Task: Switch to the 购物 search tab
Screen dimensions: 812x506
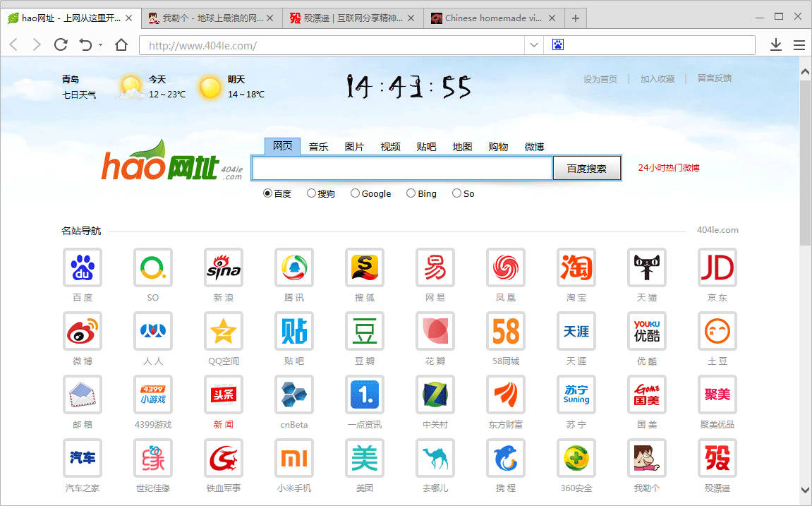Action: 498,147
